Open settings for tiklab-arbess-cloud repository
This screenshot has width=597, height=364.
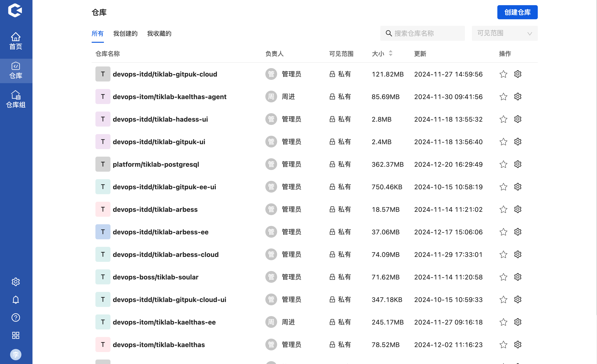click(518, 254)
